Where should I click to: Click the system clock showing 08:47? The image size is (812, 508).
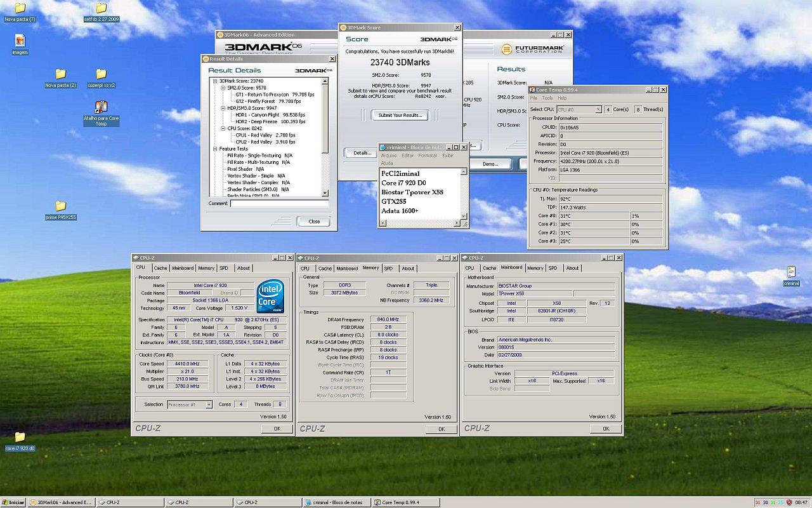pos(801,502)
